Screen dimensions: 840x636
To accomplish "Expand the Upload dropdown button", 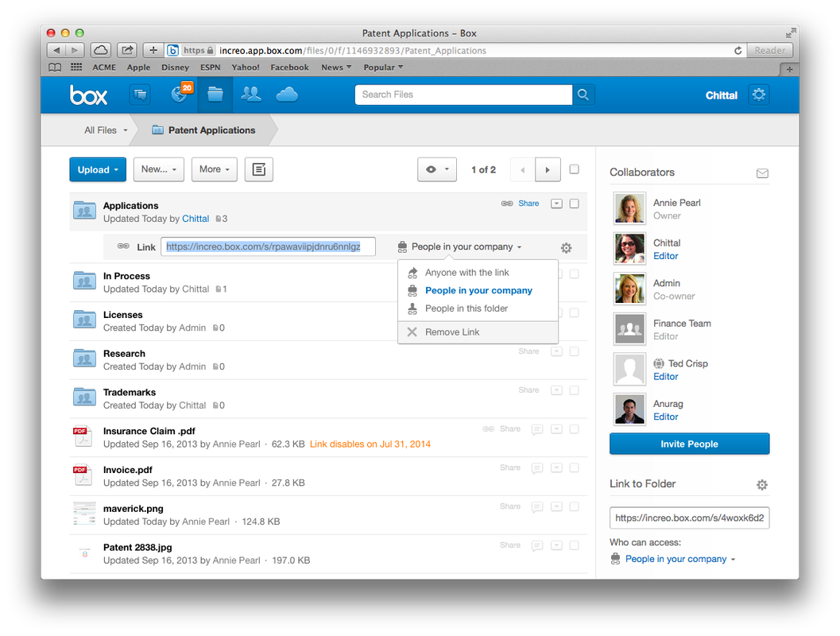I will click(x=98, y=169).
